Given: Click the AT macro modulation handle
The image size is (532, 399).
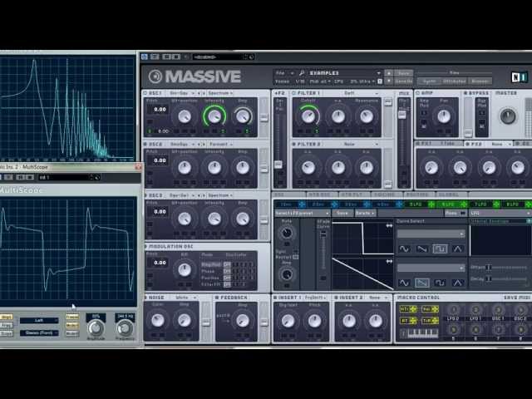Looking at the screenshot, I should [413, 320].
